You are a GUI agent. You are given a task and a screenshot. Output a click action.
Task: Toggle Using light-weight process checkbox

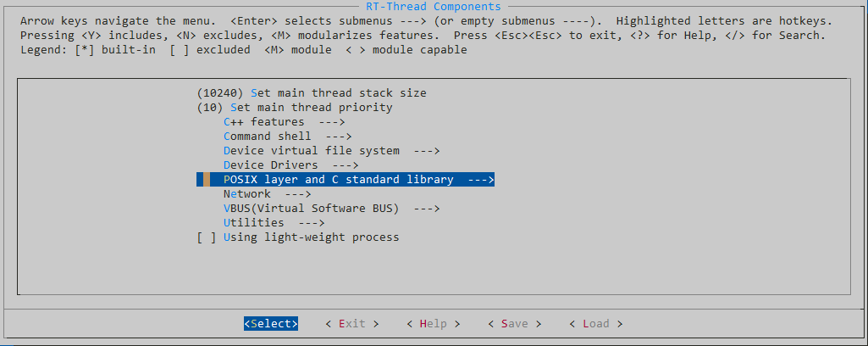click(x=298, y=237)
